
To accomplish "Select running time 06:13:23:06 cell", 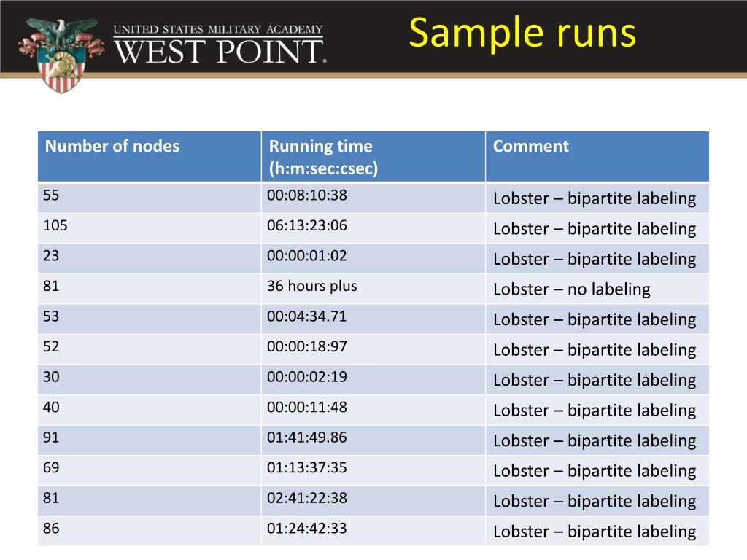I will pos(373,228).
